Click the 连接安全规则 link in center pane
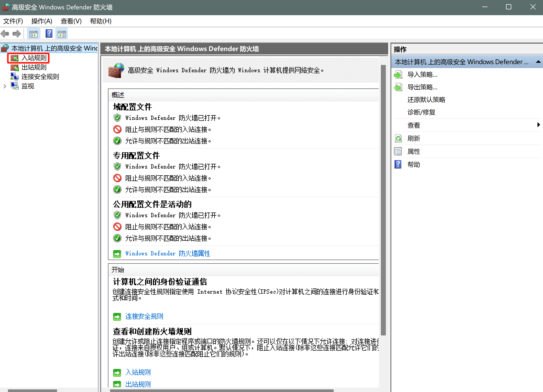The width and height of the screenshot is (543, 392). tap(144, 316)
